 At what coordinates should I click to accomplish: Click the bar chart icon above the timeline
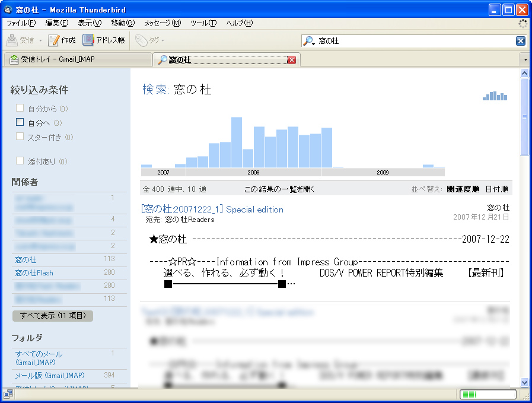494,96
